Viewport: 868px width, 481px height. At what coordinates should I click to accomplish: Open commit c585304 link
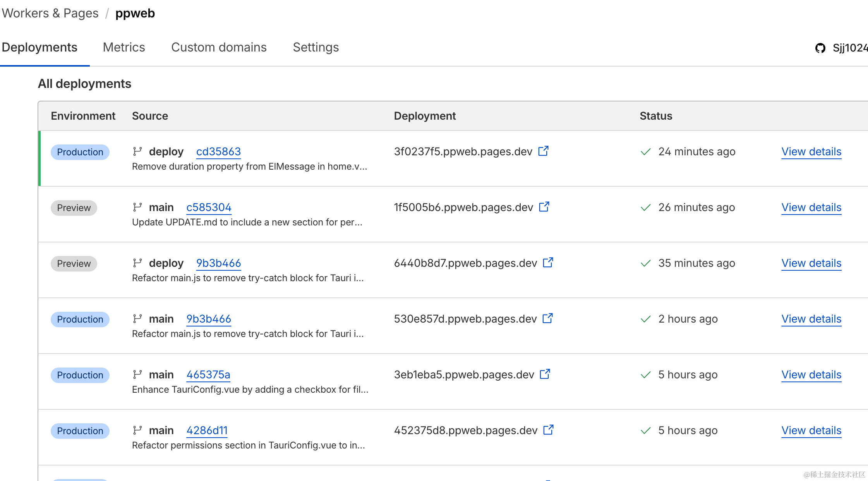coord(209,207)
